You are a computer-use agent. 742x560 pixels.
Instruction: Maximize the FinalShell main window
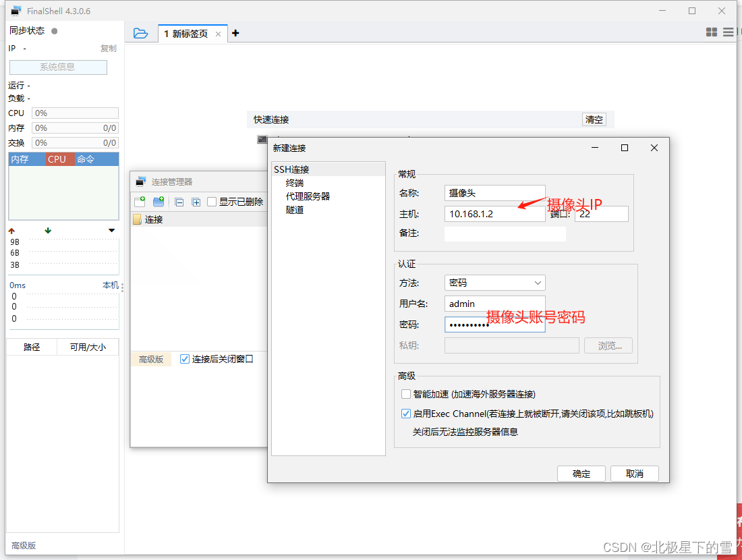(692, 11)
